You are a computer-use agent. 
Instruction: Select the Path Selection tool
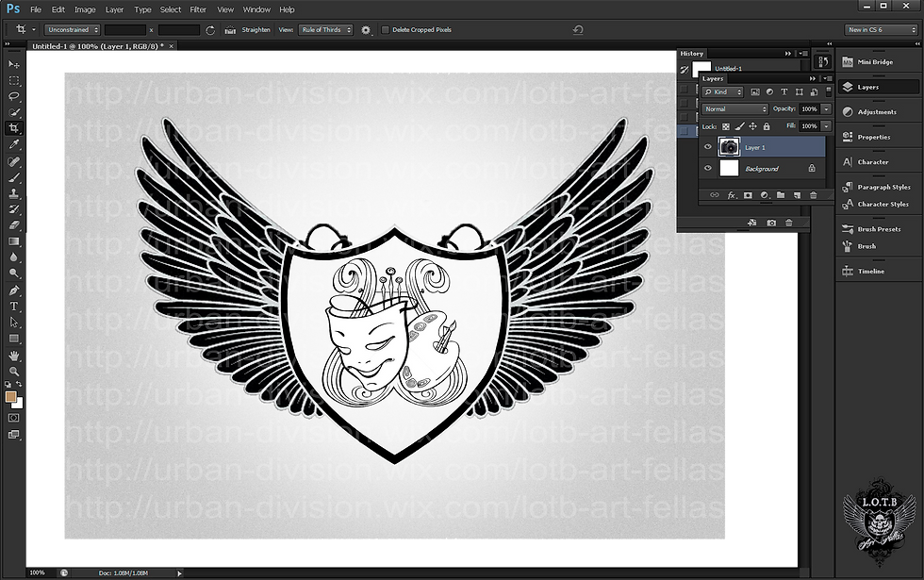coord(14,323)
